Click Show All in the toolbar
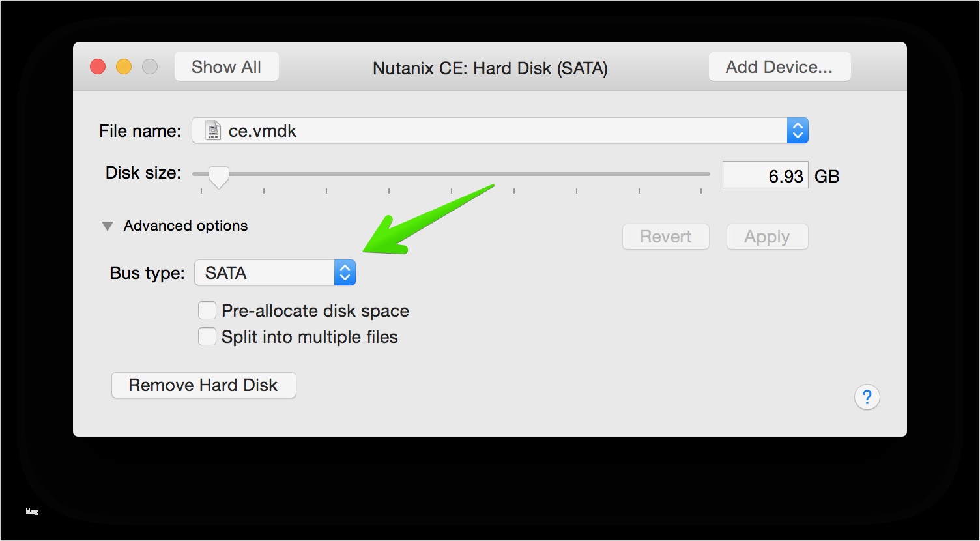The image size is (980, 541). pos(226,66)
